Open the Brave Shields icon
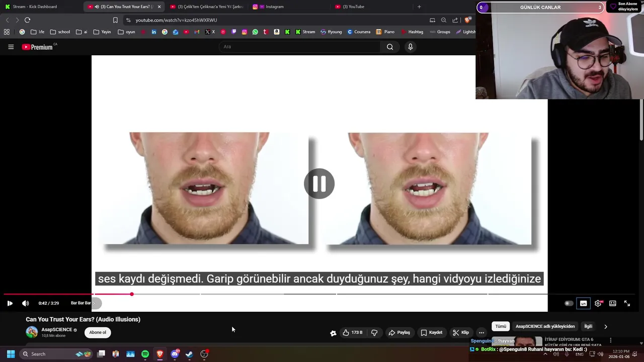Image resolution: width=644 pixels, height=362 pixels. [467, 20]
